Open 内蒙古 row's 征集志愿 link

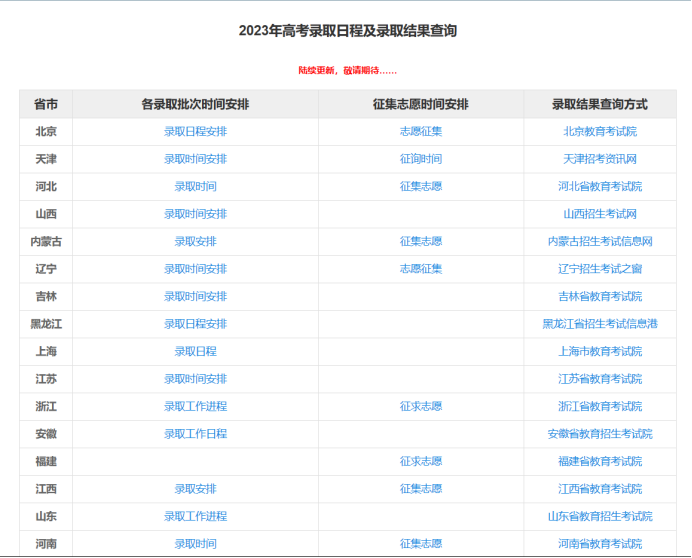pyautogui.click(x=421, y=241)
